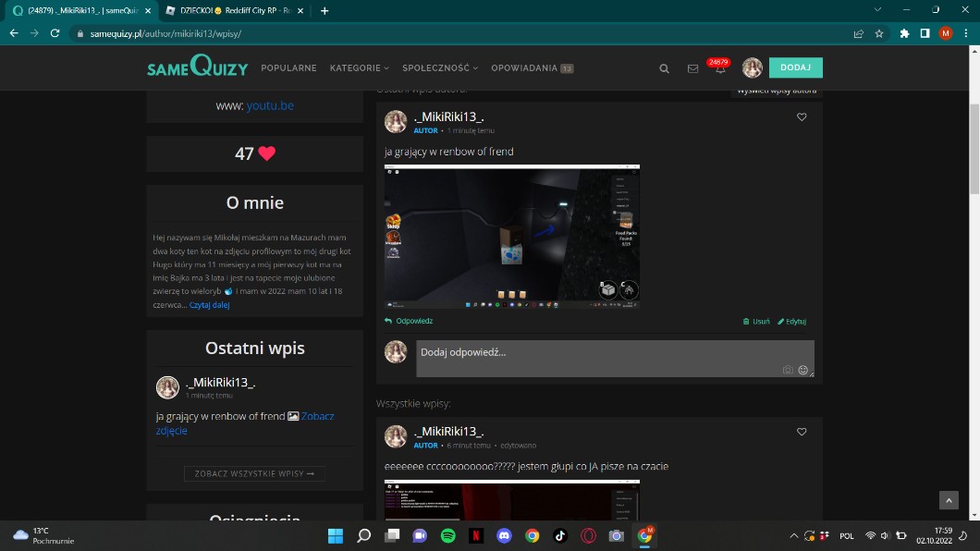Viewport: 980px width, 551px height.
Task: Open notifications bell with 24879 badge
Action: tap(720, 68)
